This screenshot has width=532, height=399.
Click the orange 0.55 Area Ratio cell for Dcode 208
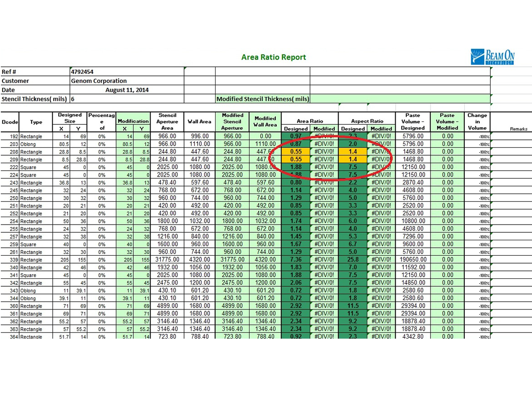tap(296, 151)
